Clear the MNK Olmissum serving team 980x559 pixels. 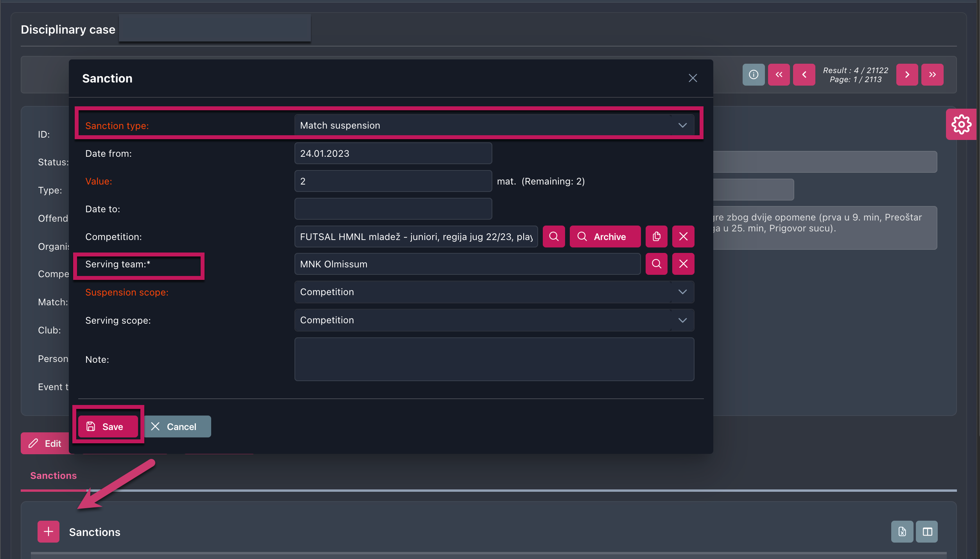coord(683,264)
